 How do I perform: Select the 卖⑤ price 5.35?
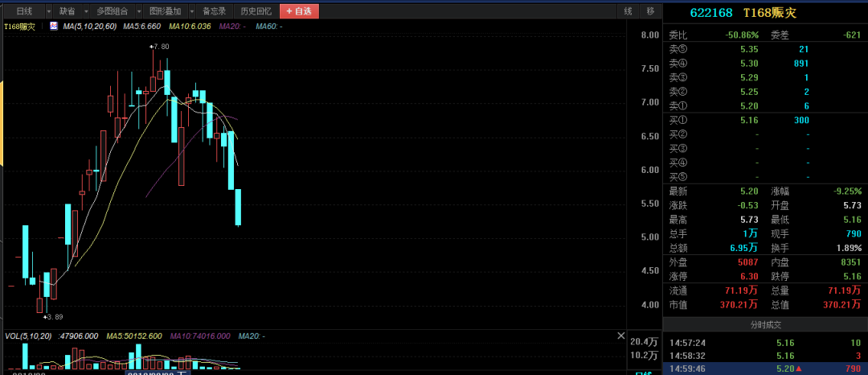pyautogui.click(x=749, y=49)
